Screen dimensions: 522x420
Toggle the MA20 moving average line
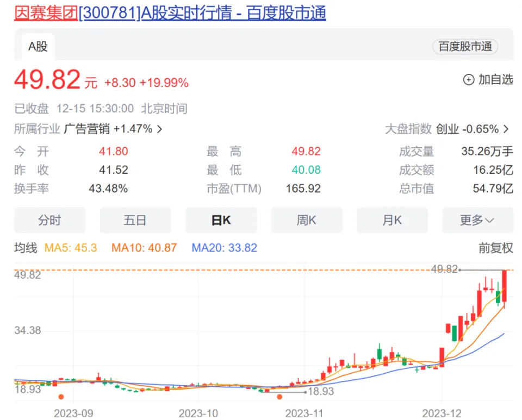(x=224, y=248)
